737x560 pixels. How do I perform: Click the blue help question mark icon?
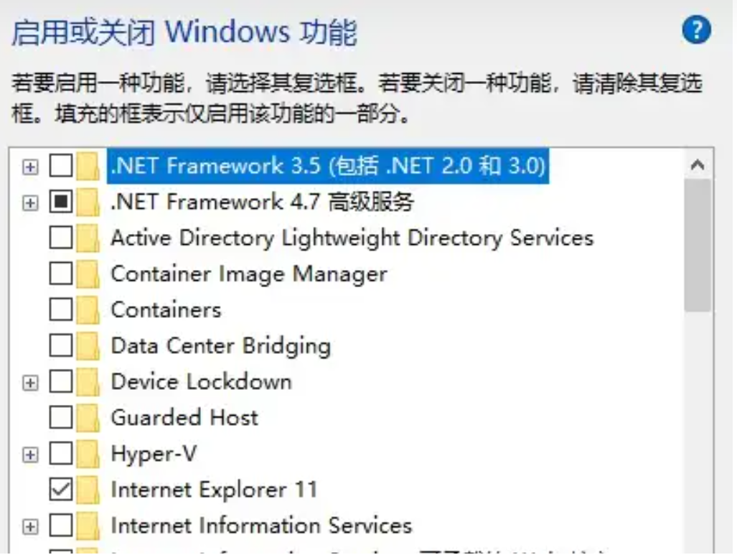click(696, 31)
